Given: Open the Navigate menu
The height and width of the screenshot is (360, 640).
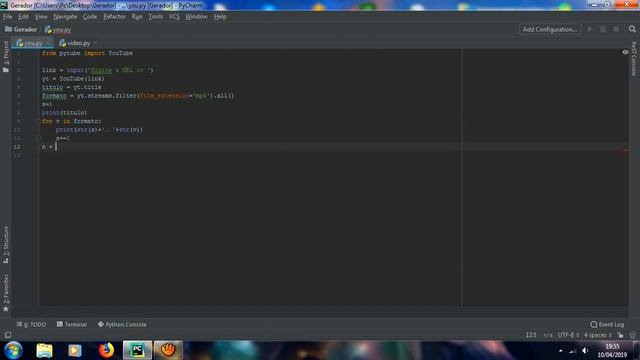Looking at the screenshot, I should [65, 17].
